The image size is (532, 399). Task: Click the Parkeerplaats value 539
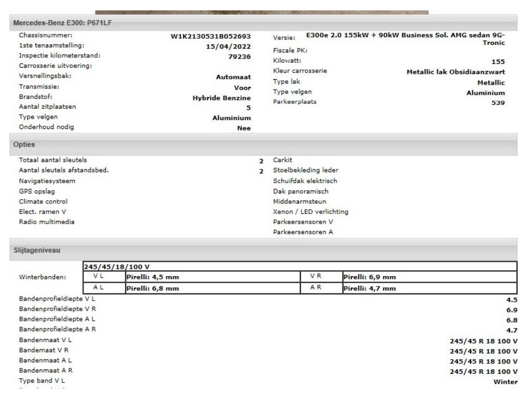click(x=498, y=103)
